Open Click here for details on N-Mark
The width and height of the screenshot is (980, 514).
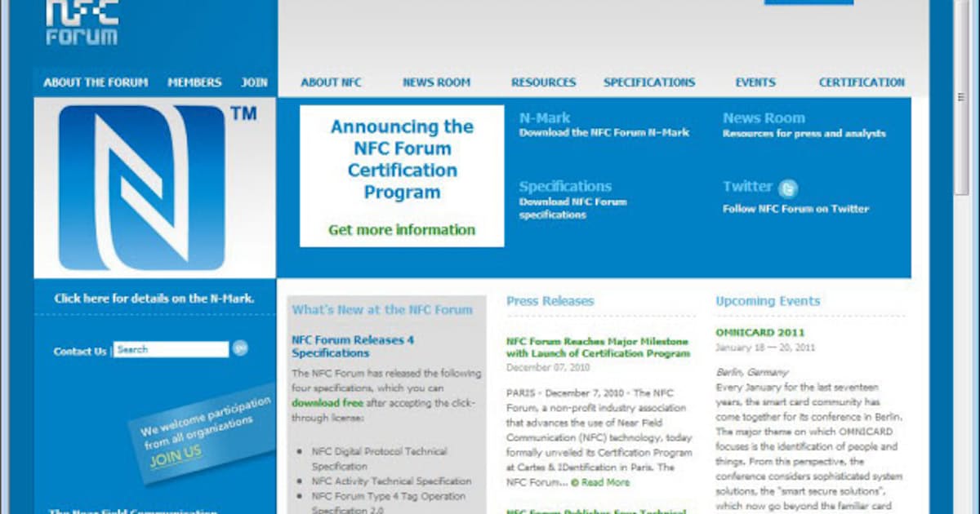click(x=154, y=299)
